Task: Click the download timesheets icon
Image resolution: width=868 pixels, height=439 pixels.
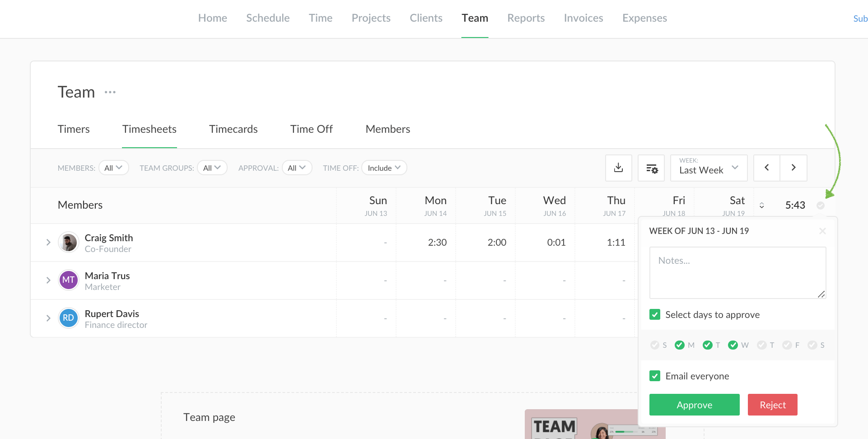Action: coord(618,168)
